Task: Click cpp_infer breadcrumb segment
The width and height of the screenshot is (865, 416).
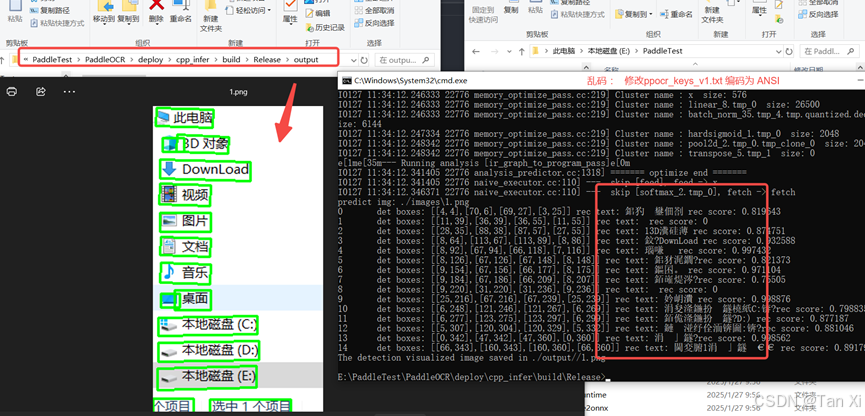Action: tap(193, 60)
